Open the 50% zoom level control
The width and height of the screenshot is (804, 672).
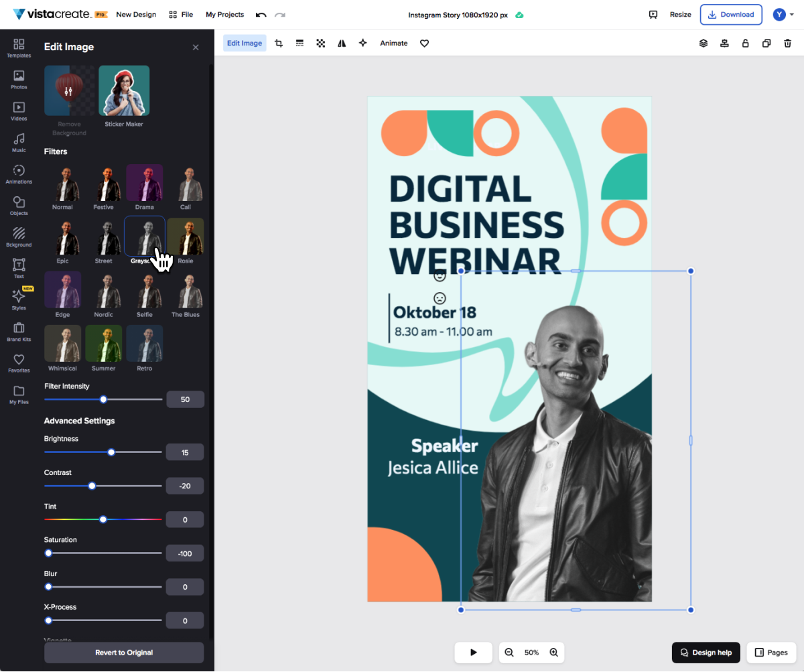(531, 652)
